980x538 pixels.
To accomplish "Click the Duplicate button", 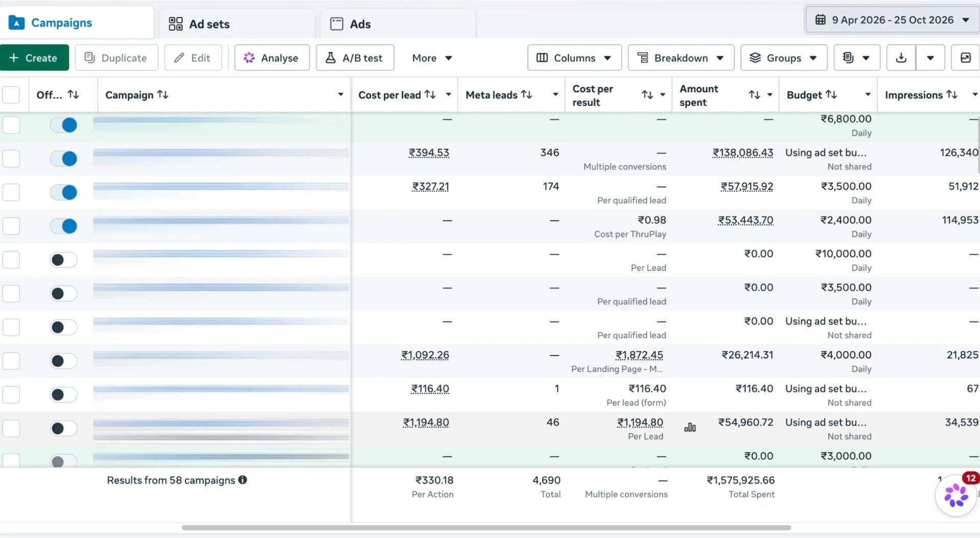I will coord(116,58).
